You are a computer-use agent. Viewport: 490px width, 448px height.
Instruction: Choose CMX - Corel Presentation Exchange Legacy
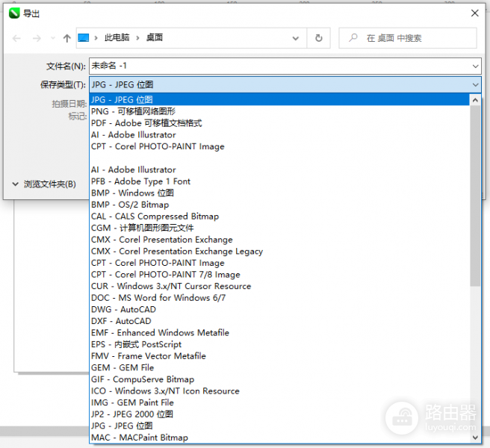(x=279, y=251)
